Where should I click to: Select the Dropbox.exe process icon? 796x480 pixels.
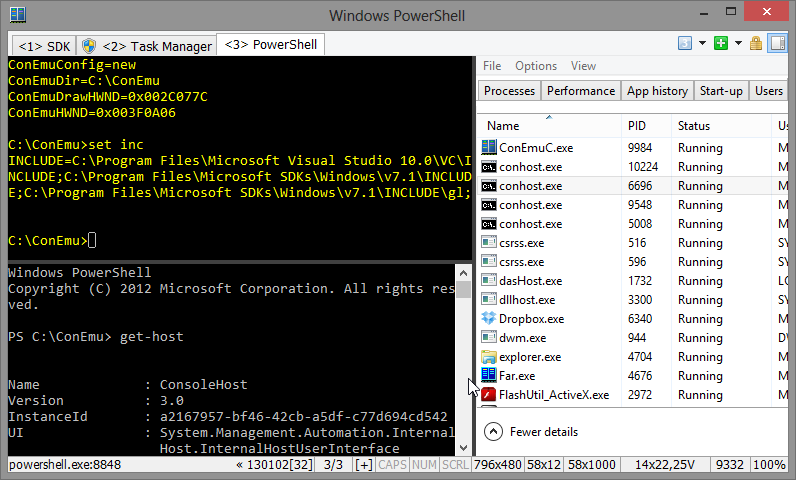click(x=489, y=319)
